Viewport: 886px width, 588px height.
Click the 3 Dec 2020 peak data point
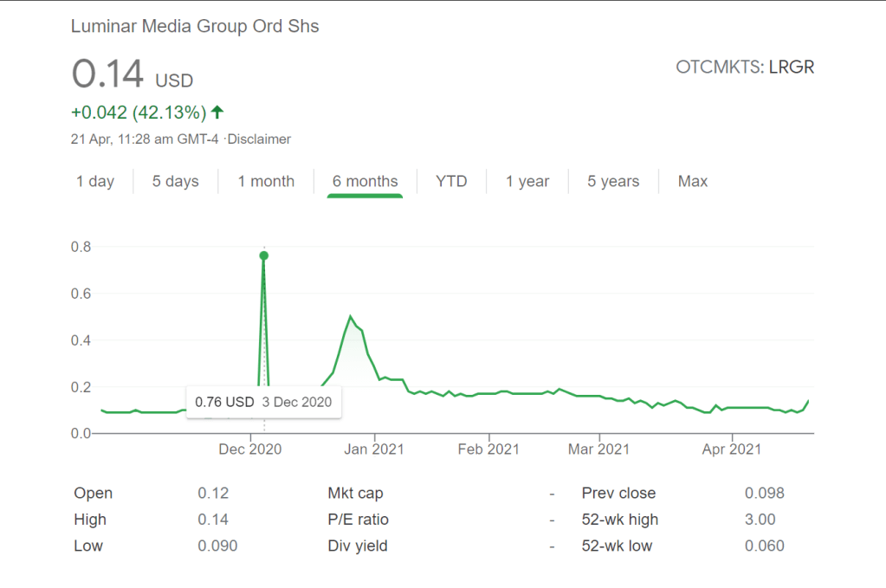click(x=264, y=255)
